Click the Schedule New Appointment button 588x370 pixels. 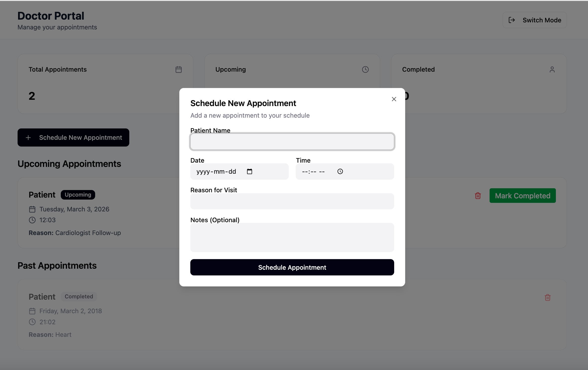(73, 137)
